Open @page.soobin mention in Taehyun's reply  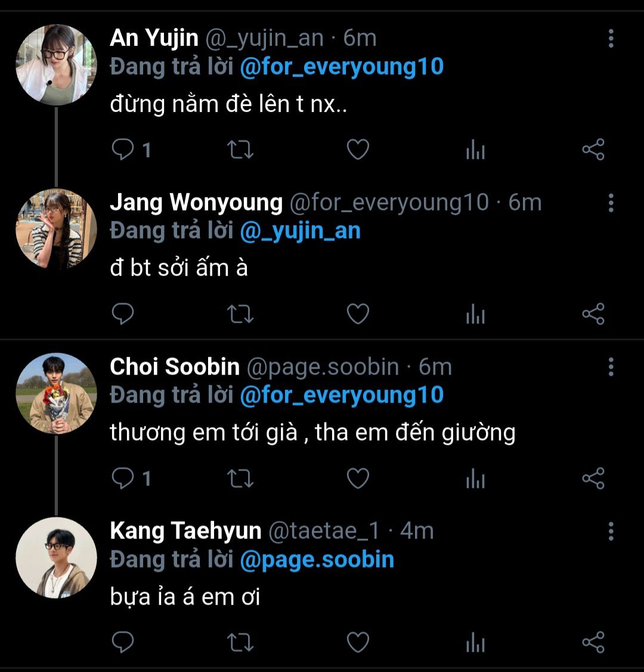(x=317, y=560)
